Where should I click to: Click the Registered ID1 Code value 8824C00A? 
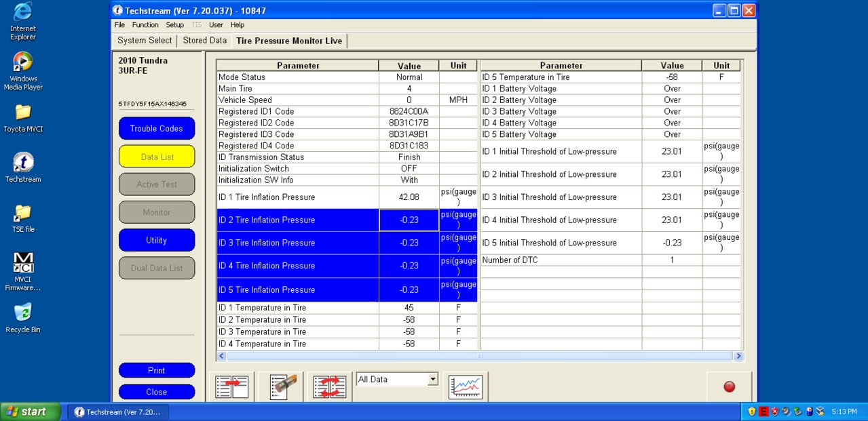click(409, 112)
